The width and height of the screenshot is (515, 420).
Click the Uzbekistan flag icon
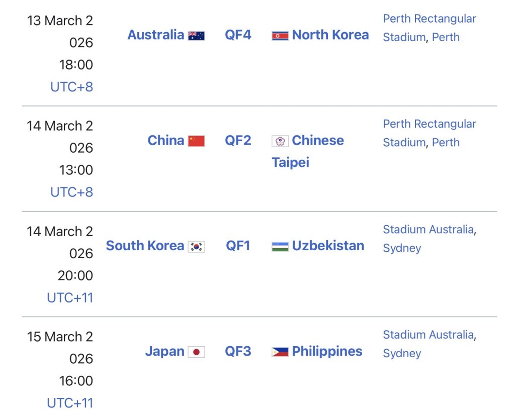click(280, 247)
